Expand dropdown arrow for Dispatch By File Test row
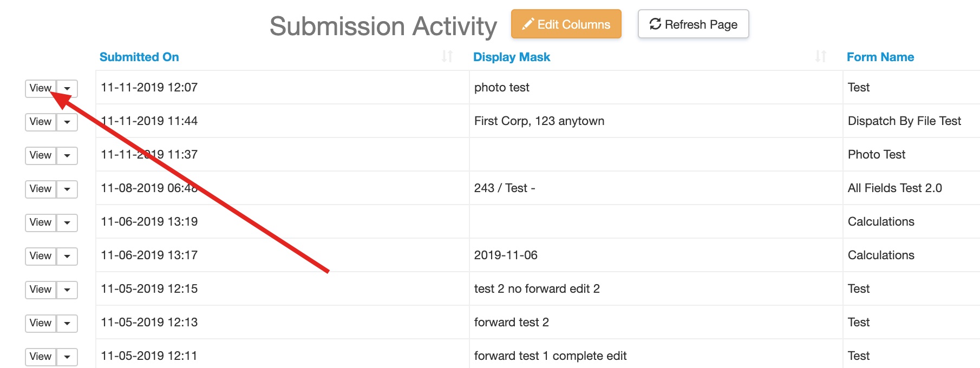 pyautogui.click(x=67, y=122)
